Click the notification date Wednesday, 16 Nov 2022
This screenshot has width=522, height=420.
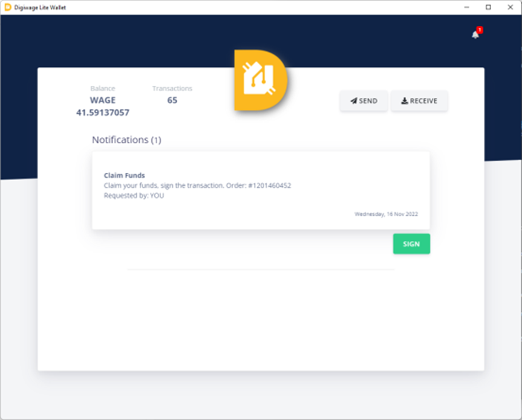click(386, 214)
